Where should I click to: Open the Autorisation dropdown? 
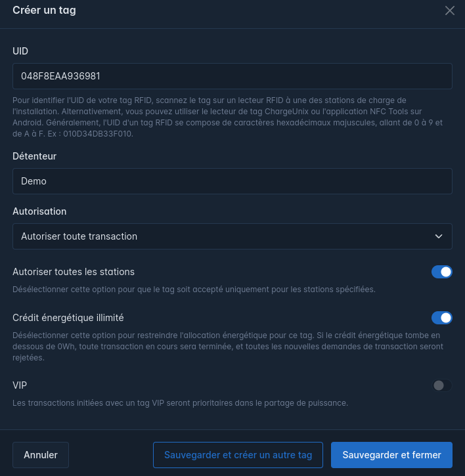[x=232, y=236]
